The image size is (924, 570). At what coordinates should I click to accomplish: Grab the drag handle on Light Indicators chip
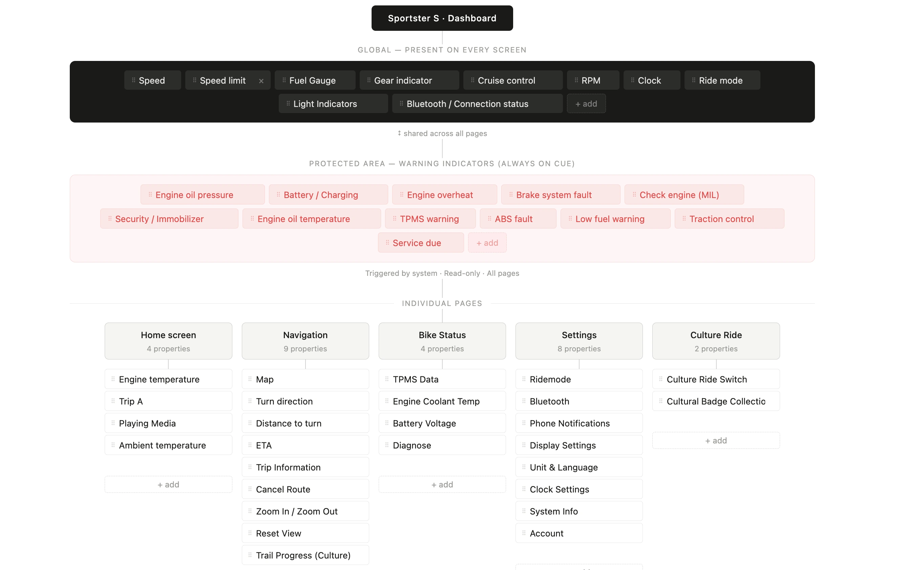pyautogui.click(x=288, y=104)
